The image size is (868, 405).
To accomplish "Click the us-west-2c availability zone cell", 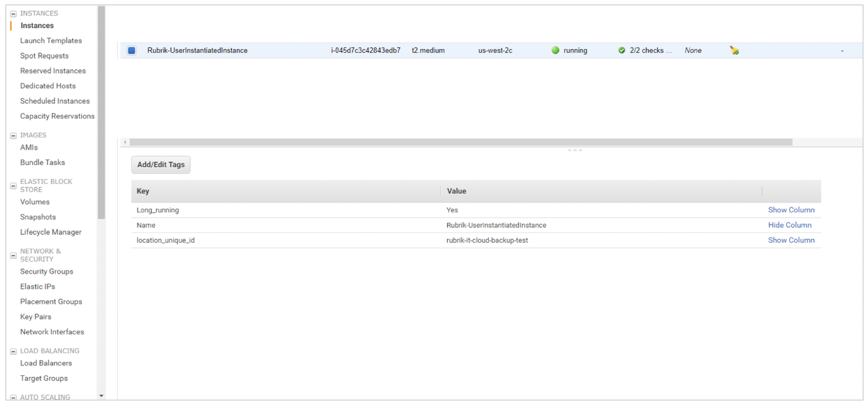I will click(x=495, y=51).
